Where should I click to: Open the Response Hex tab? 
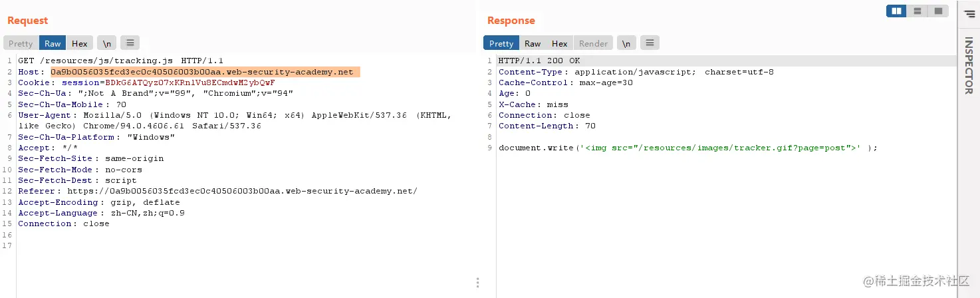tap(560, 43)
